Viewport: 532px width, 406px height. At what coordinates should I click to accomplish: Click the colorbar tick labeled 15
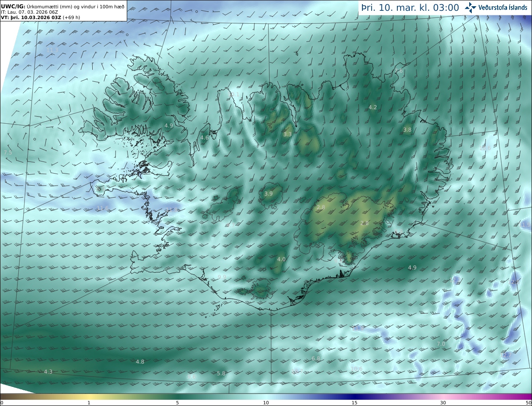click(x=355, y=403)
